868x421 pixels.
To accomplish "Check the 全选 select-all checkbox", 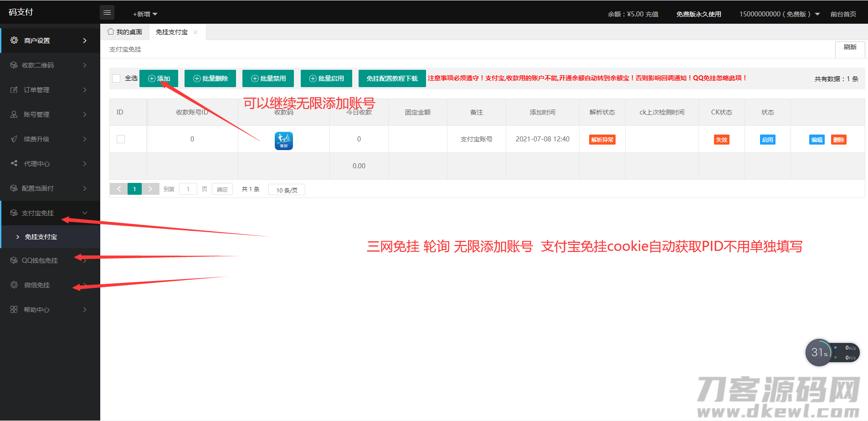I will point(116,78).
